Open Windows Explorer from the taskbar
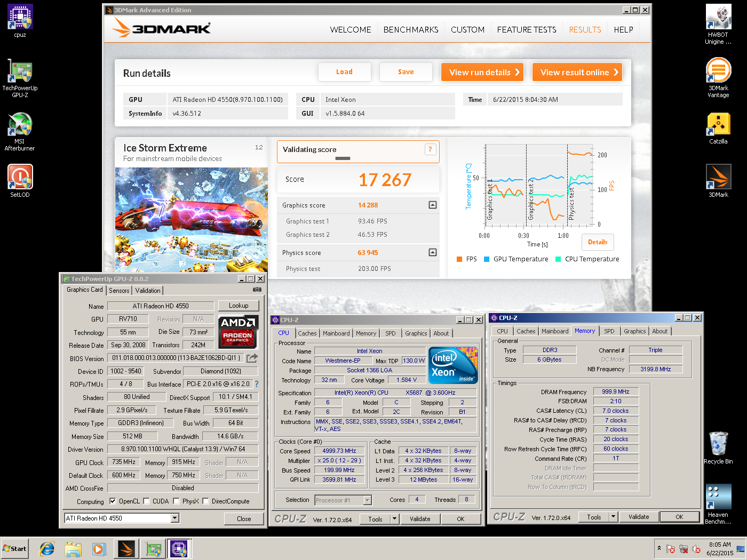 tap(73, 548)
